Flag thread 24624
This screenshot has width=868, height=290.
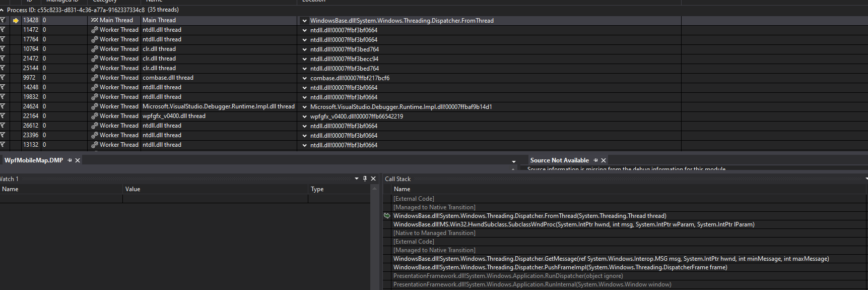point(3,106)
